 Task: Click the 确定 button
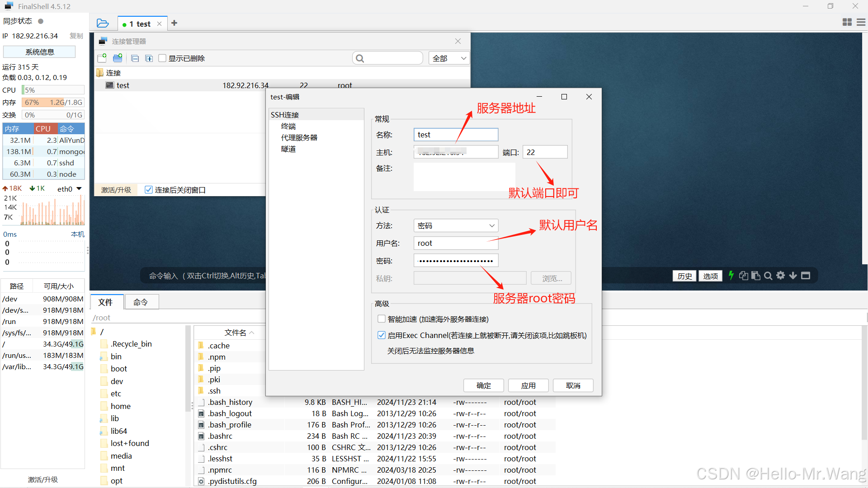[x=483, y=385]
